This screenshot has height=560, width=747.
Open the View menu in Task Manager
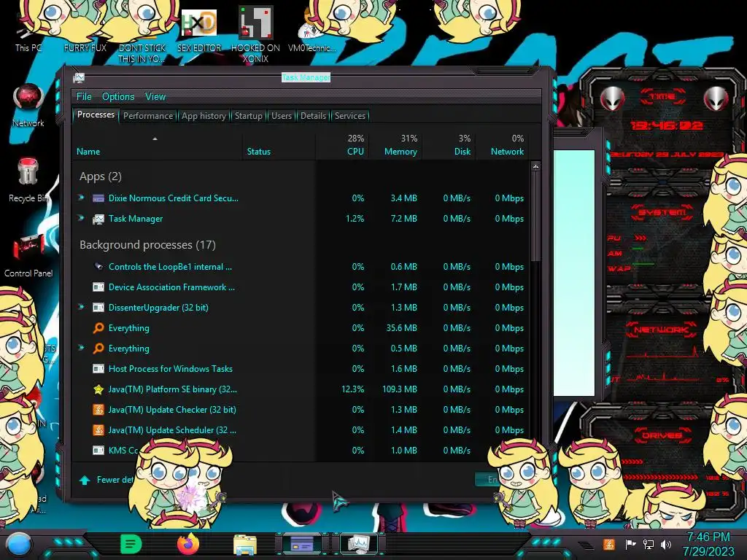pos(155,97)
